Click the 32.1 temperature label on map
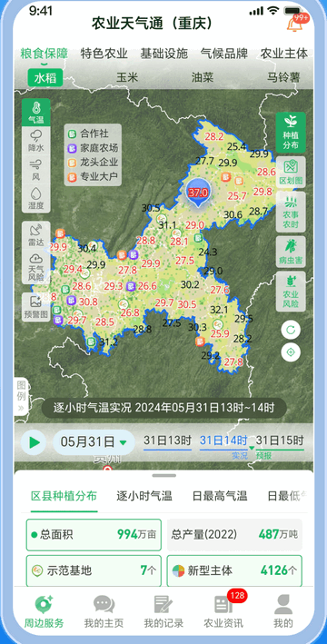 click(x=219, y=310)
